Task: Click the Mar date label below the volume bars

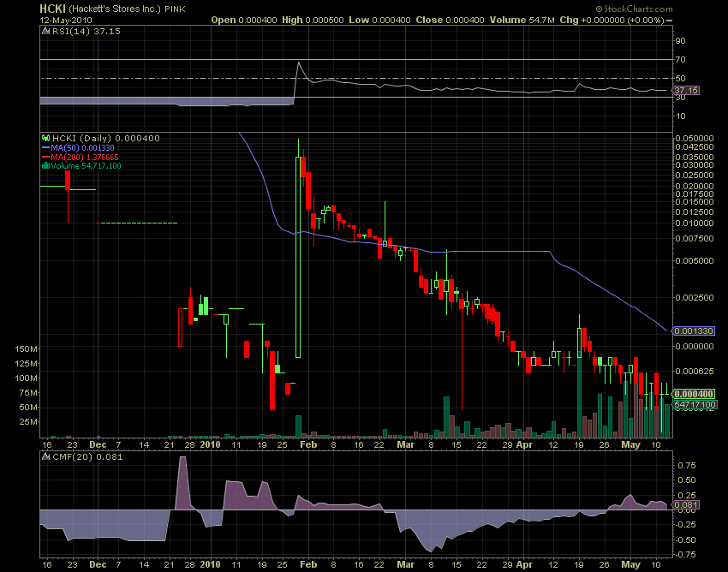Action: click(x=406, y=444)
